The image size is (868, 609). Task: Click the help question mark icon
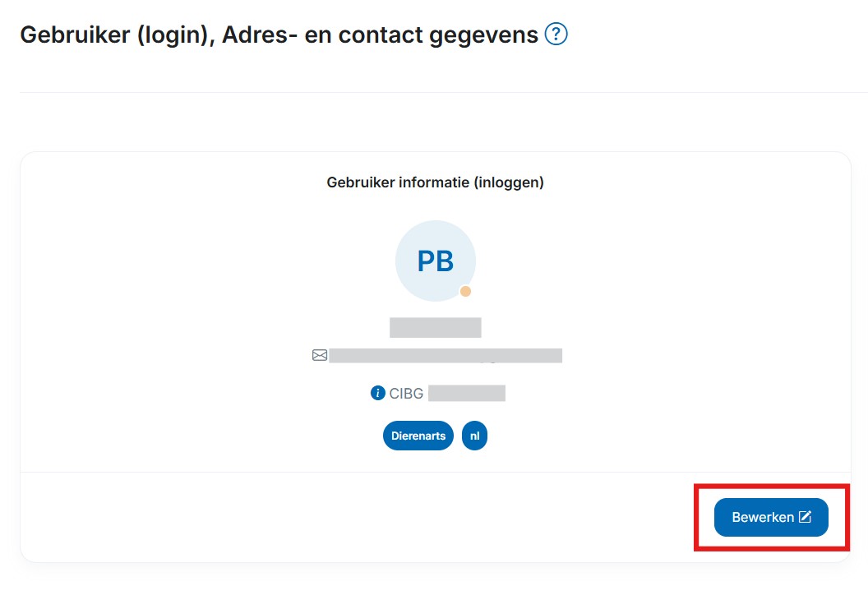[x=556, y=35]
